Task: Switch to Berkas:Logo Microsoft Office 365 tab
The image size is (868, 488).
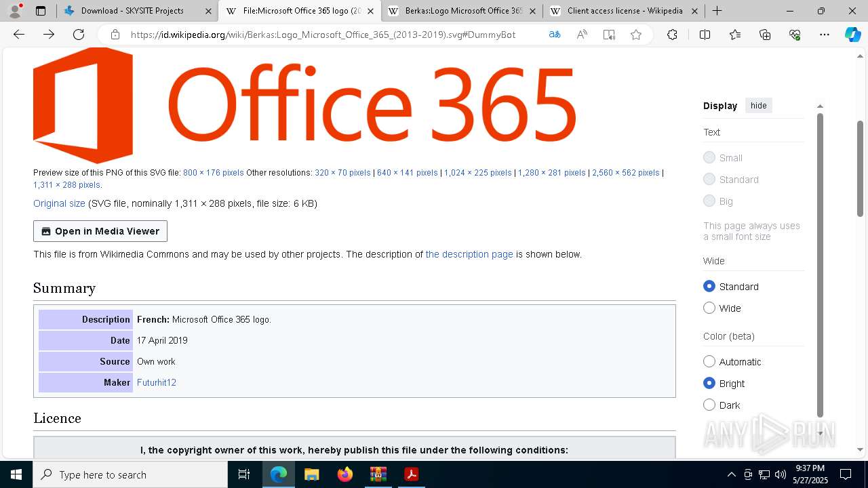Action: tap(463, 11)
